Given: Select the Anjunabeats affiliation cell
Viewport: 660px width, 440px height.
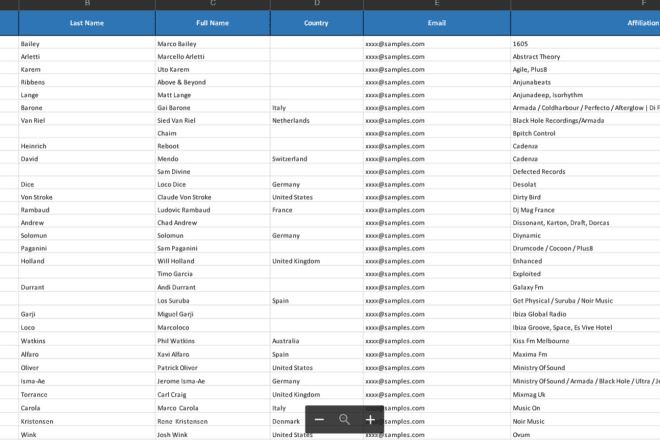Looking at the screenshot, I should (x=585, y=82).
